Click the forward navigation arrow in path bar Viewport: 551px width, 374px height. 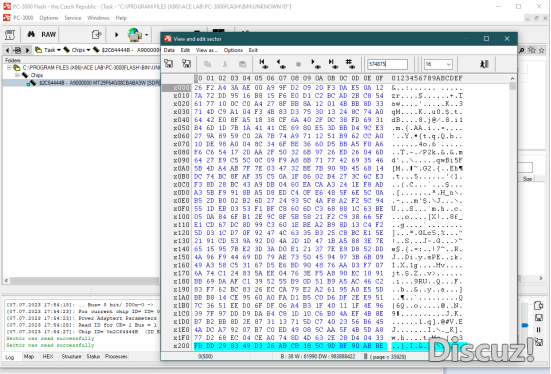tap(27, 50)
